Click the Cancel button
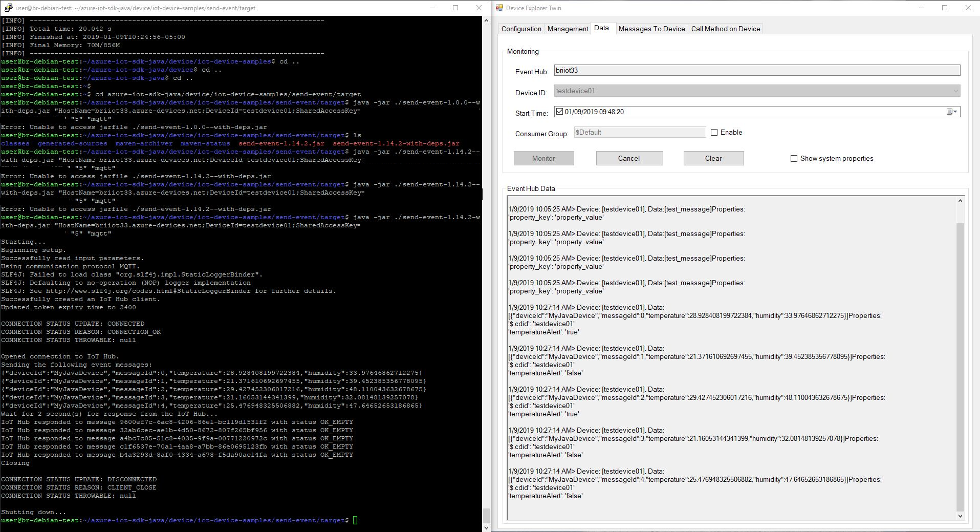The height and width of the screenshot is (532, 980). [x=629, y=158]
